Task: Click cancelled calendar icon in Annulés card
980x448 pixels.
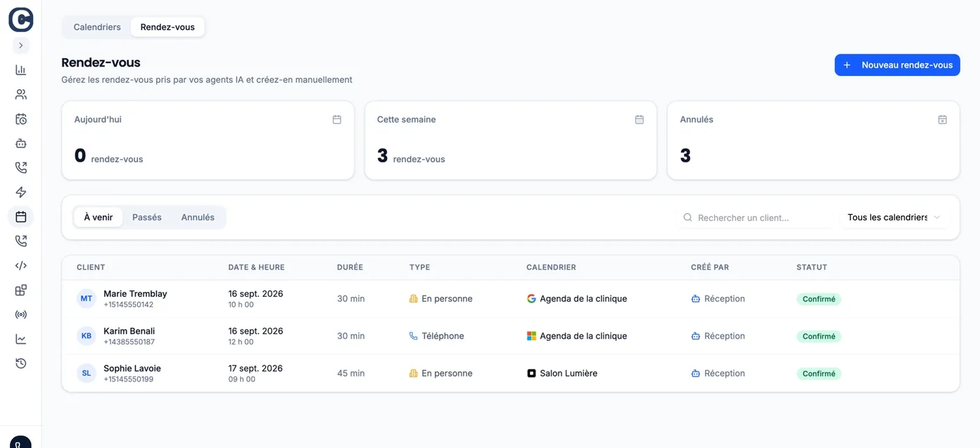Action: pos(942,120)
